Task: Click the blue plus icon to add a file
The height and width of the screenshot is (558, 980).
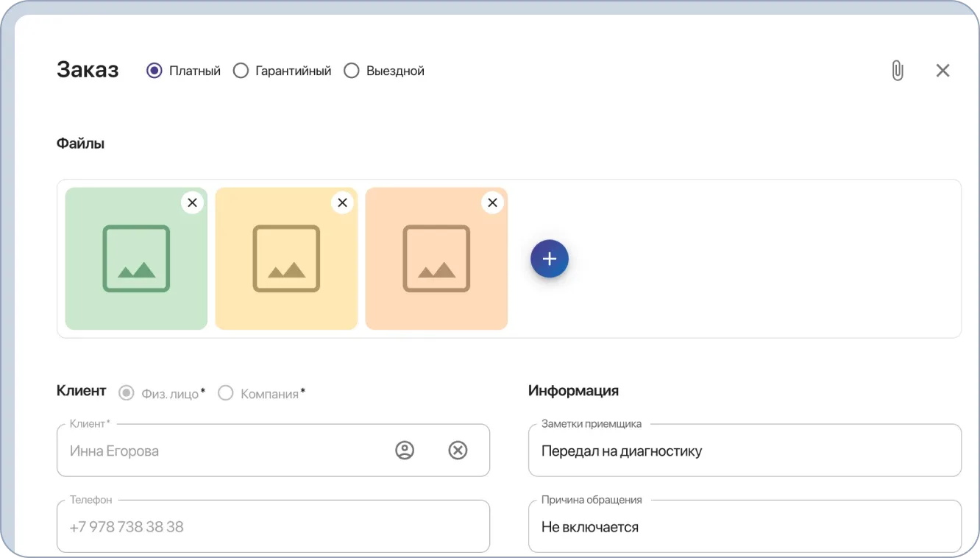Action: pyautogui.click(x=550, y=258)
